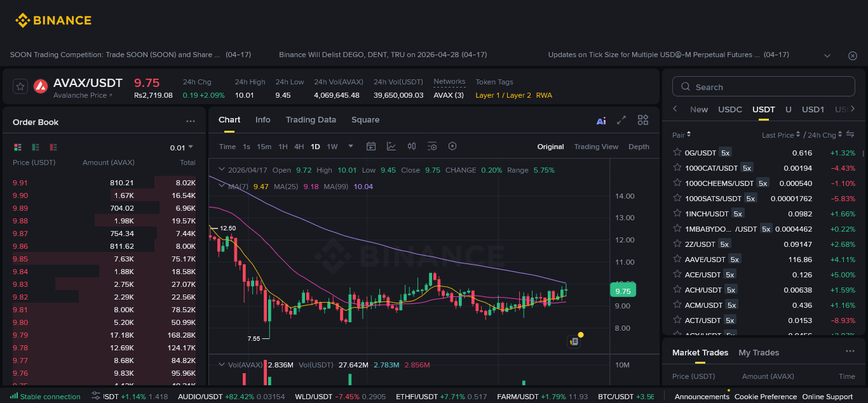Switch to My Trades tab
The width and height of the screenshot is (868, 403).
pos(759,352)
